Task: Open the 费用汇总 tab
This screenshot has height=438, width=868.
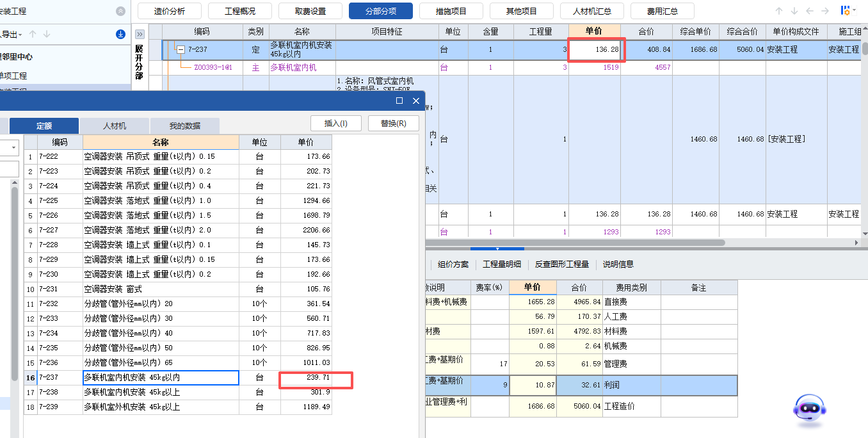Action: coord(663,11)
